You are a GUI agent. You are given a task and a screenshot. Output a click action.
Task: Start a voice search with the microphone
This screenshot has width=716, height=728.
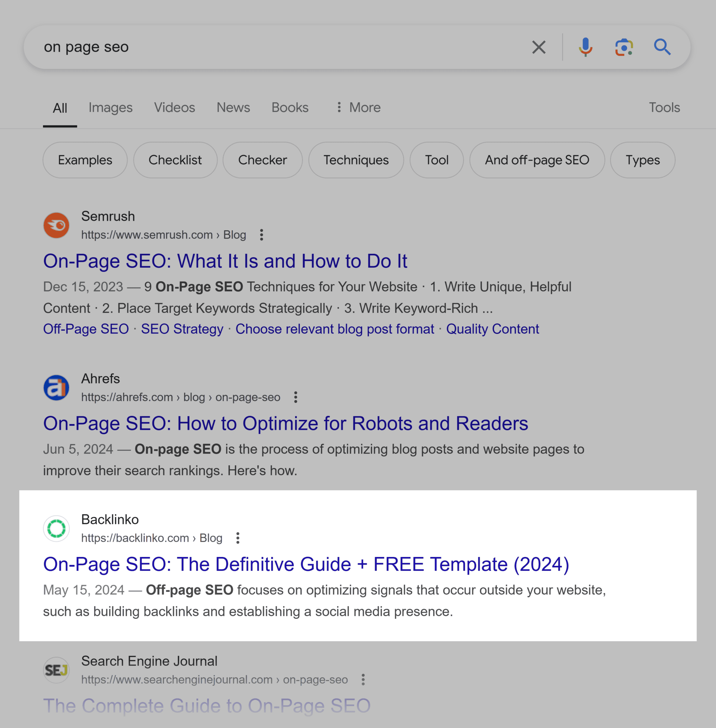(x=585, y=47)
